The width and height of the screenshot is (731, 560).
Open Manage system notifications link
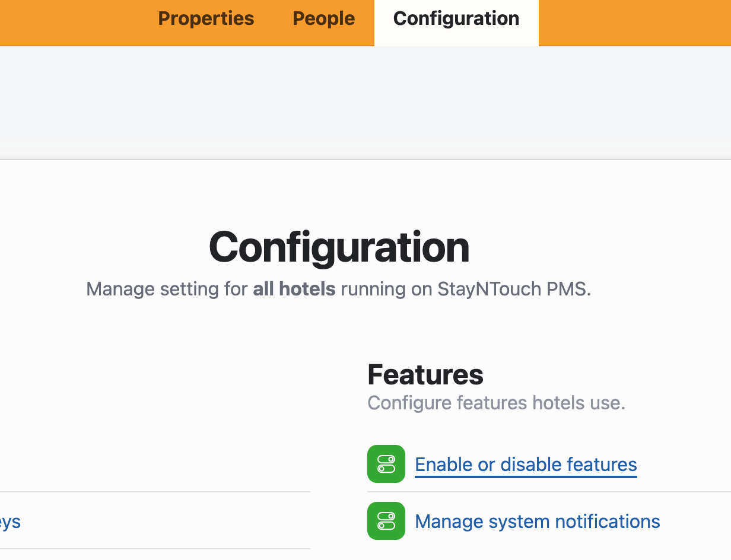(x=538, y=521)
